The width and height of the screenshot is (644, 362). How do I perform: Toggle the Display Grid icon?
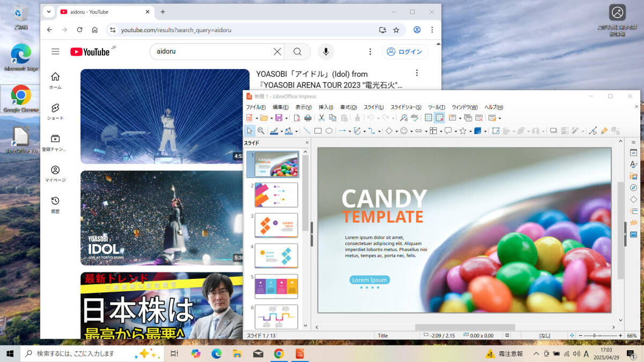coord(428,117)
